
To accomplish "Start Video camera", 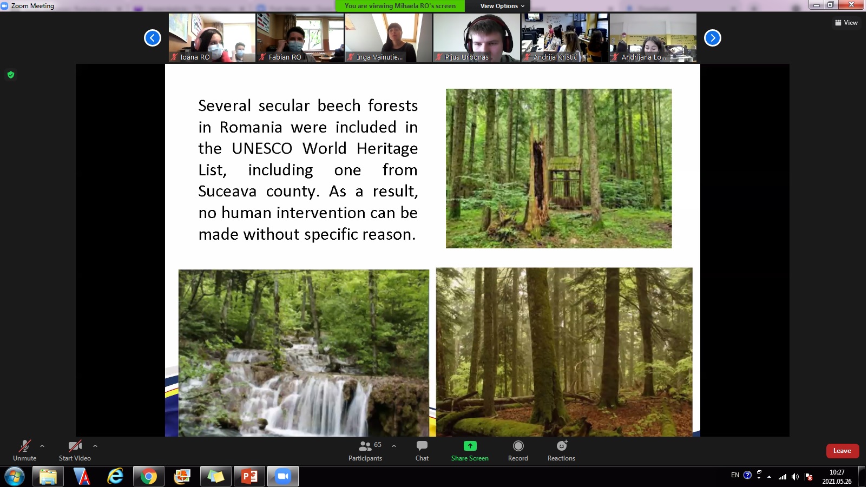I will [x=75, y=450].
